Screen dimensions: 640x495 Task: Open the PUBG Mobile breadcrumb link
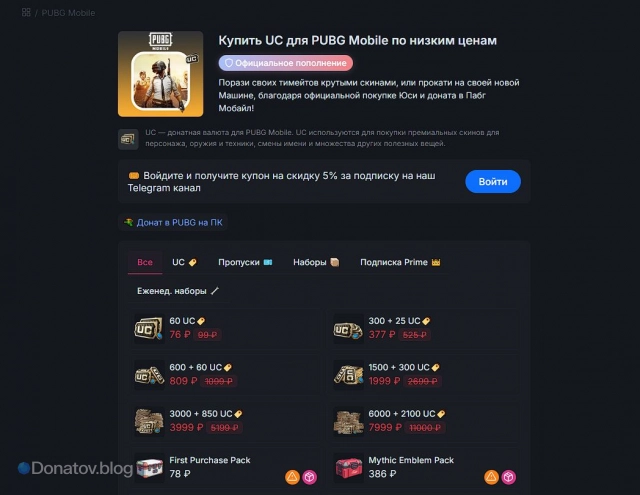[x=68, y=13]
